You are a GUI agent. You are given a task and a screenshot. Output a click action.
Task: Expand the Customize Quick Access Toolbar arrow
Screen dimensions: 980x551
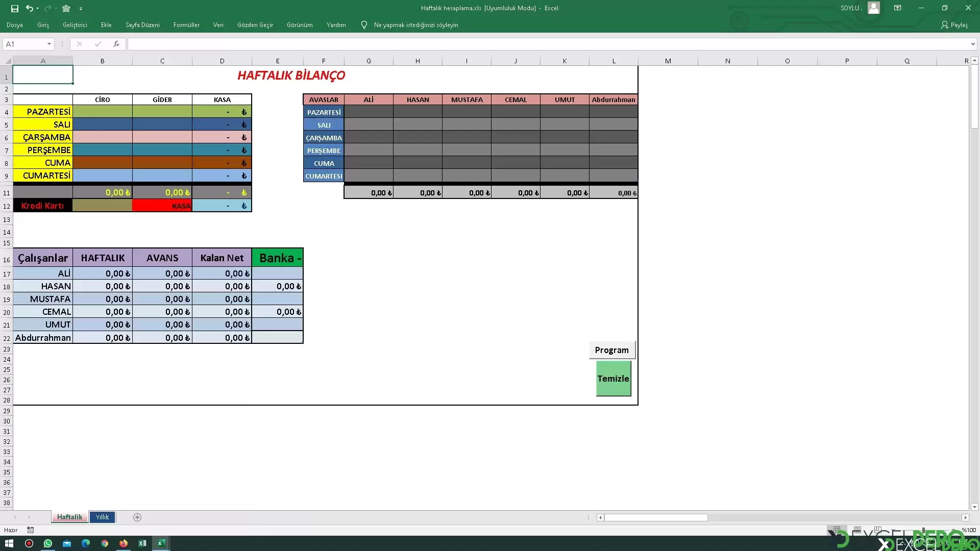(81, 9)
